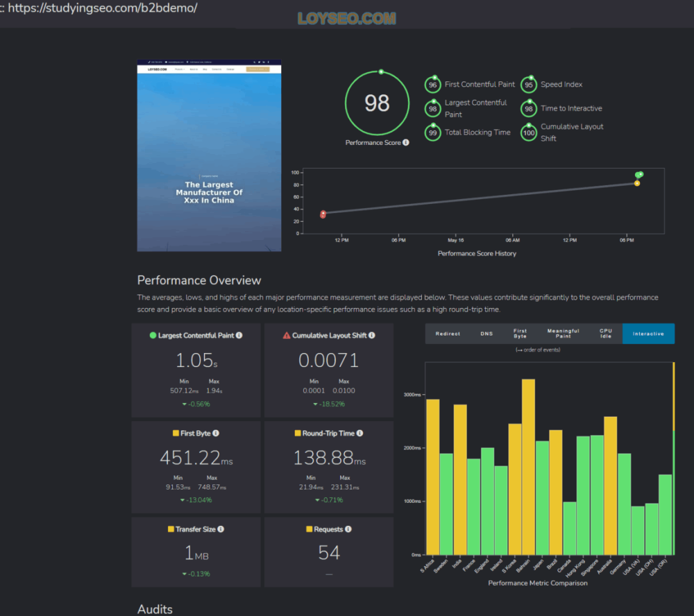Click Largest Contentful Paint info icon
The height and width of the screenshot is (616, 694).
[239, 336]
